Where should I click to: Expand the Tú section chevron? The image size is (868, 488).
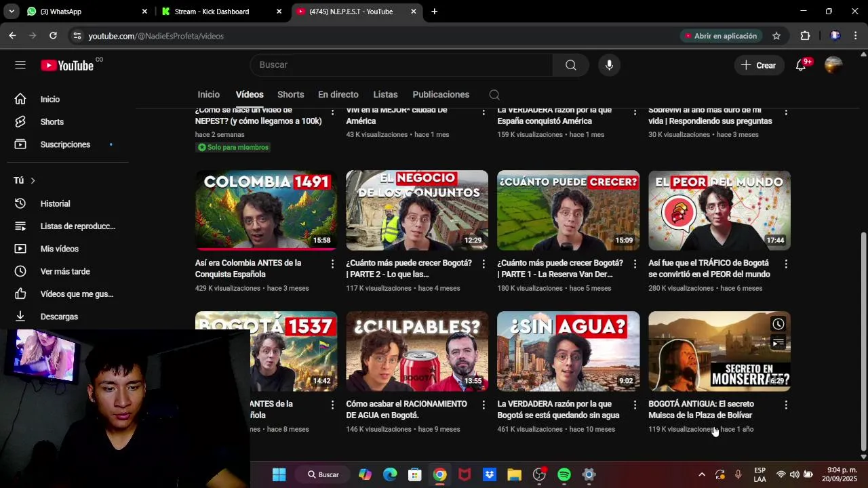[x=33, y=180]
